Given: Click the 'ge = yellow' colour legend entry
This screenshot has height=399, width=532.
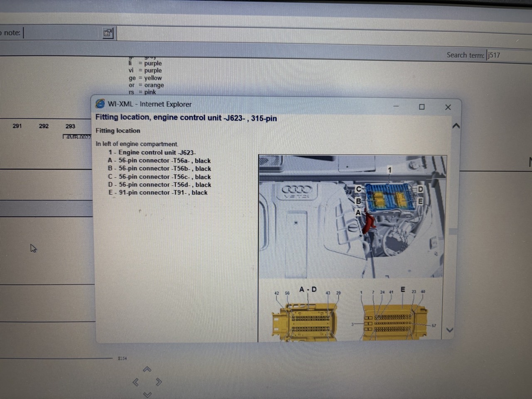Looking at the screenshot, I should pyautogui.click(x=145, y=78).
